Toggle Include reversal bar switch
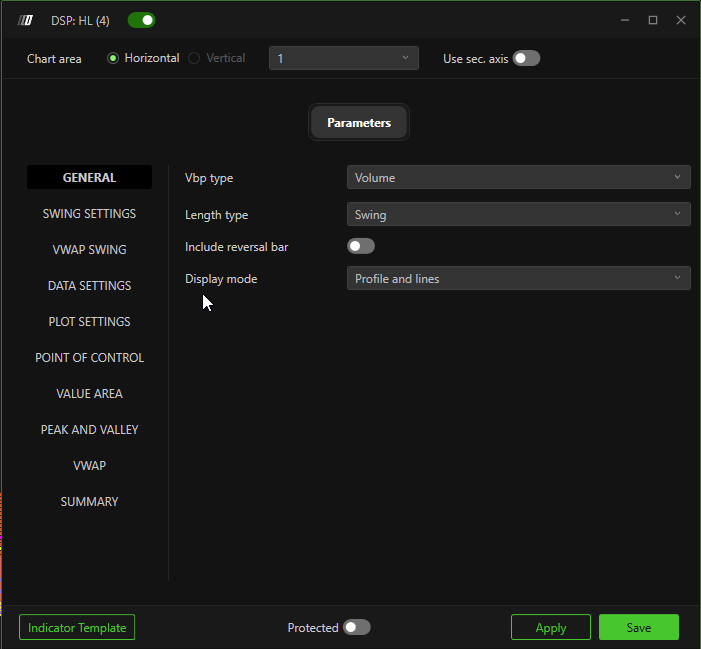 (360, 246)
